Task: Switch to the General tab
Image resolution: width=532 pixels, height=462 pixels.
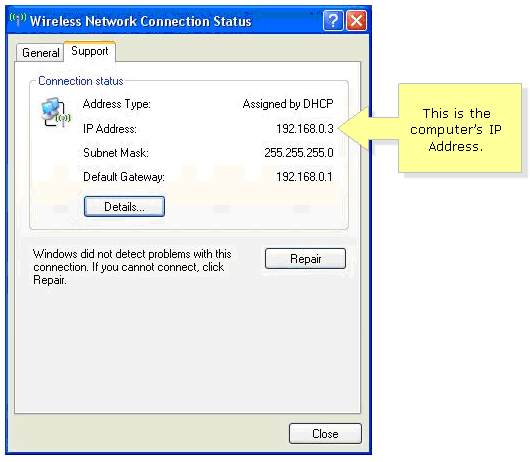Action: (x=40, y=53)
